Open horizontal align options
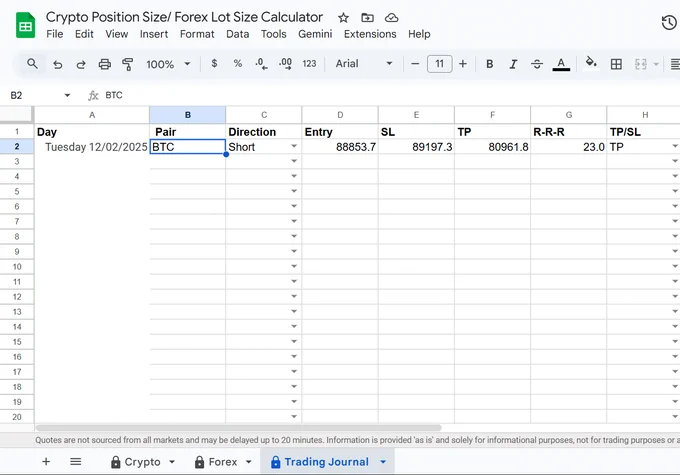The image size is (680, 475). tap(675, 64)
